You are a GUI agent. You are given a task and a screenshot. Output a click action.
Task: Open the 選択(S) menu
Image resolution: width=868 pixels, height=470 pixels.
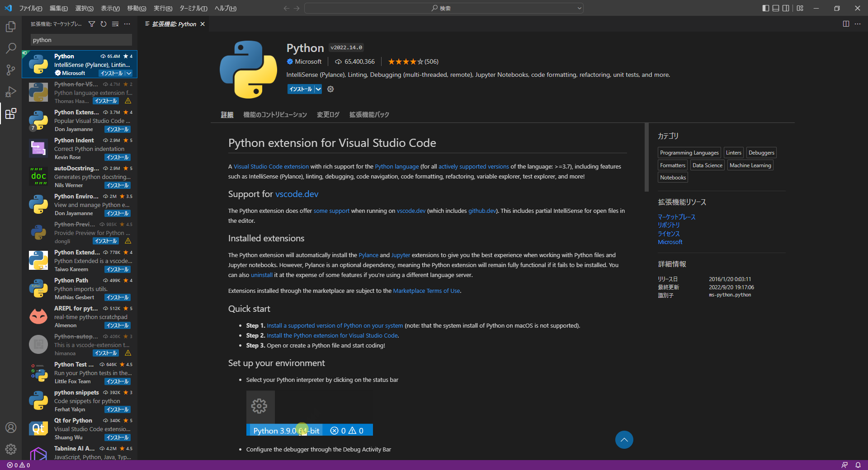click(x=85, y=8)
